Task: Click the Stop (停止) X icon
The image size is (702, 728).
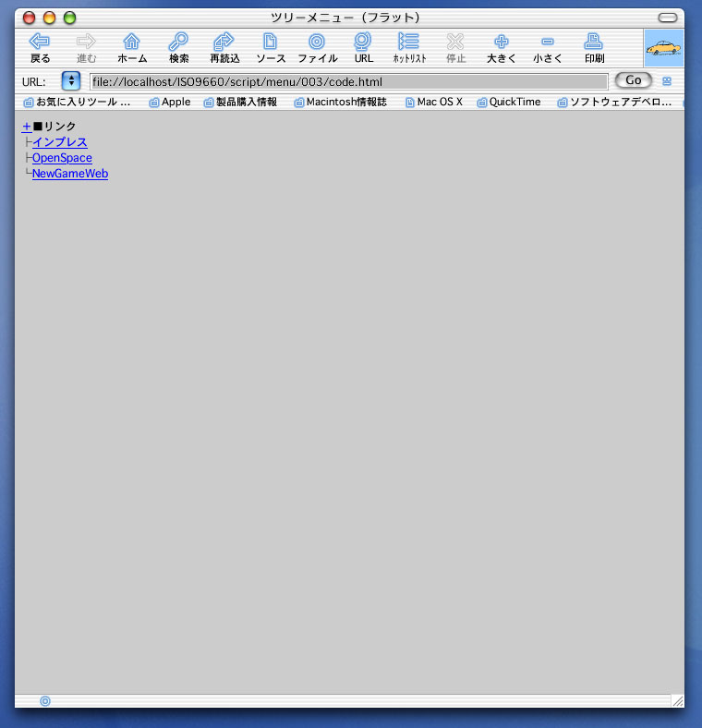Action: click(455, 42)
